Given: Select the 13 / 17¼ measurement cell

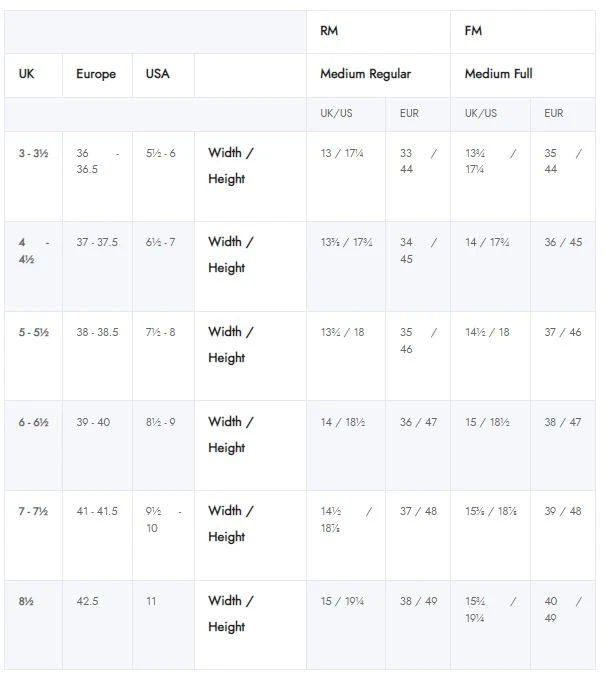Looking at the screenshot, I should (341, 153).
